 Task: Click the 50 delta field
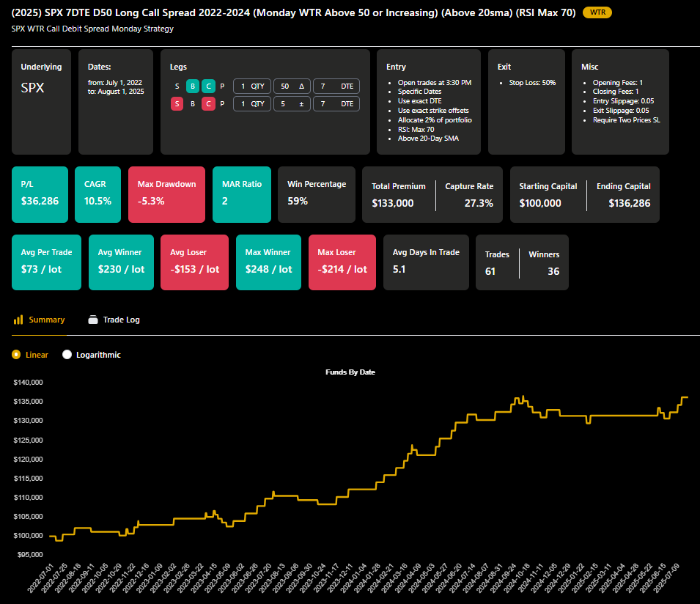click(x=292, y=86)
